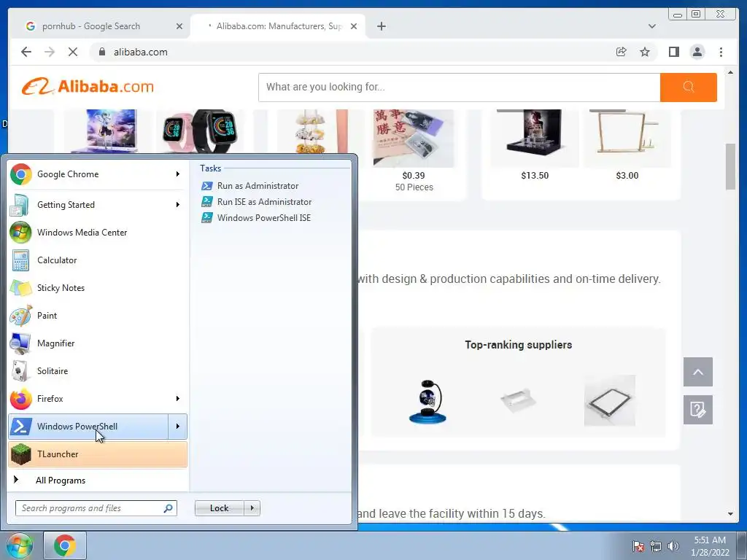Open the feedback survey icon

(x=698, y=410)
